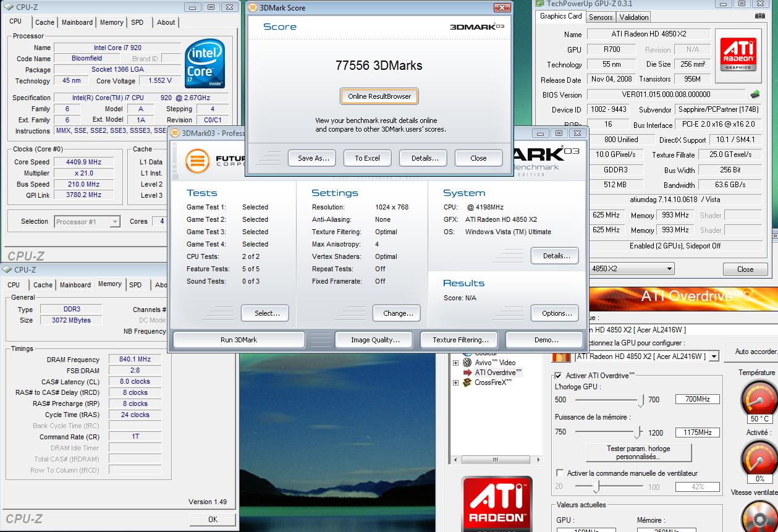This screenshot has width=778, height=532.
Task: Click Close in 3DMark Score dialog
Action: pyautogui.click(x=478, y=158)
